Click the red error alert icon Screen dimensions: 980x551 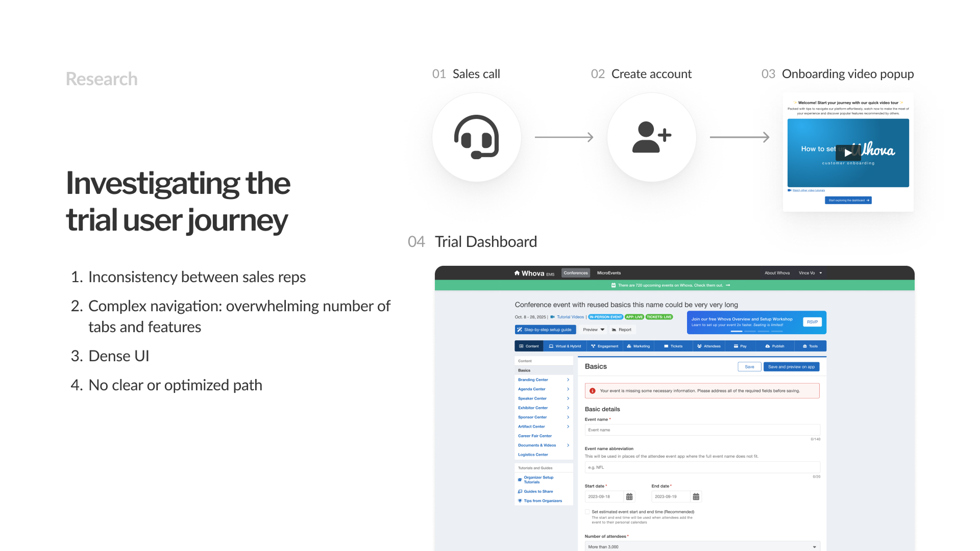tap(593, 391)
